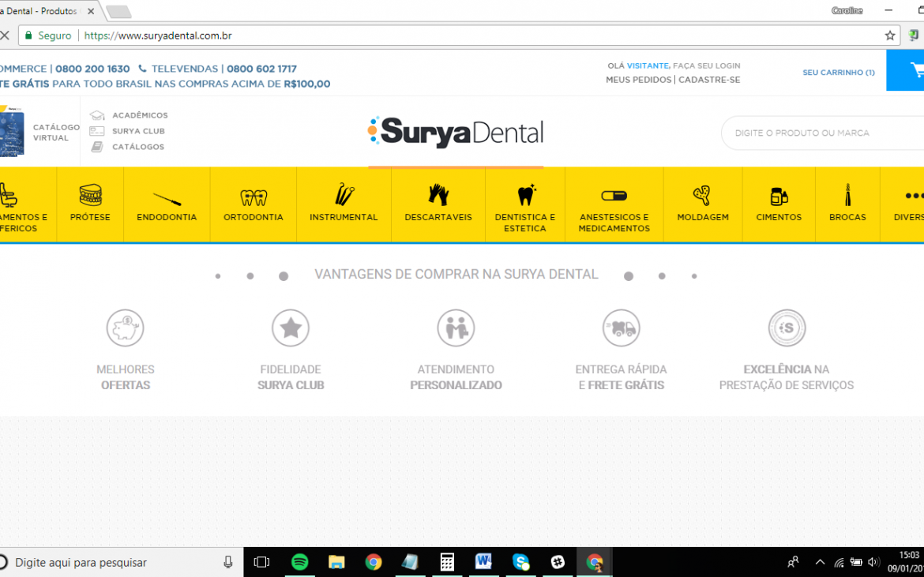The height and width of the screenshot is (577, 924).
Task: Open Seu Carrinho (1) link
Action: (x=839, y=73)
